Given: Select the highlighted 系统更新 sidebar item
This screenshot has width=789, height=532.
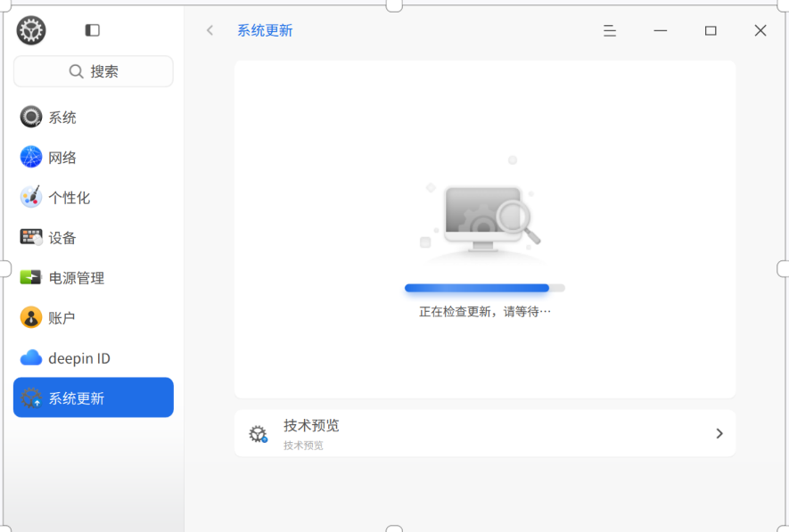Looking at the screenshot, I should click(x=94, y=397).
